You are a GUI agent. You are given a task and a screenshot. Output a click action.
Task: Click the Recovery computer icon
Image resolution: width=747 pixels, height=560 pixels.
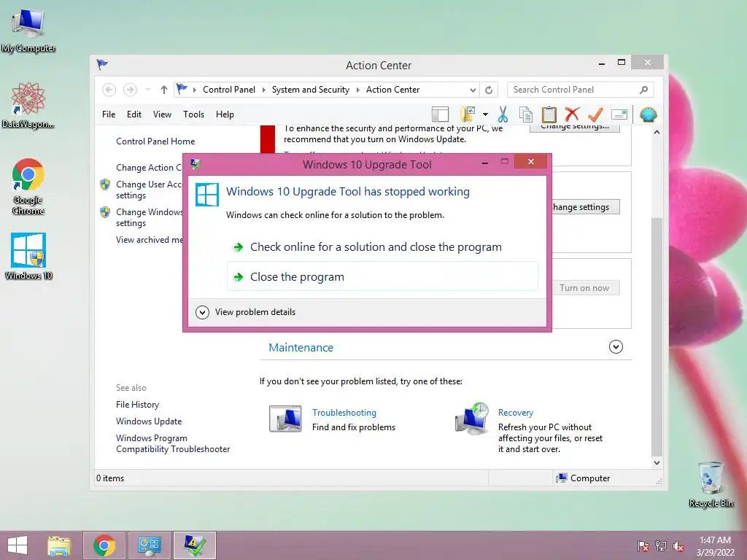472,419
